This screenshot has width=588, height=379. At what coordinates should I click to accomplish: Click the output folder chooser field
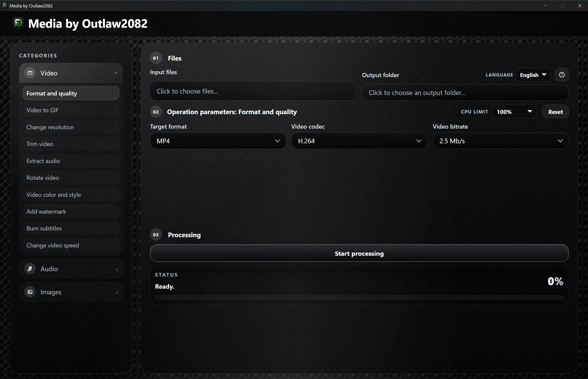[x=465, y=92]
